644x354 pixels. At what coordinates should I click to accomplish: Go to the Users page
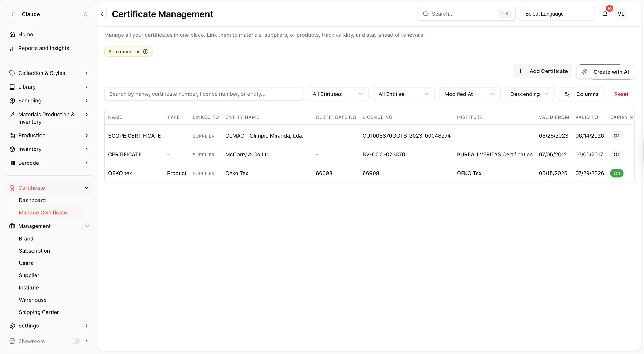[26, 263]
